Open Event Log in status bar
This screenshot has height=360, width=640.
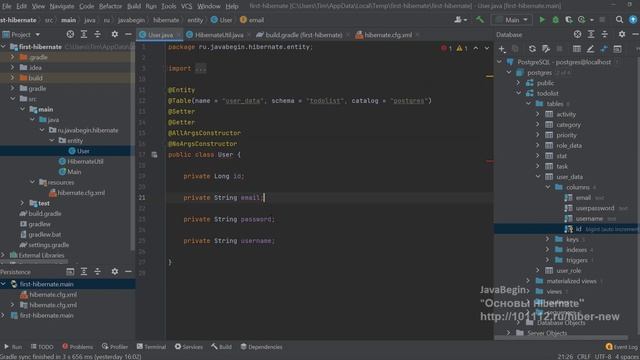pyautogui.click(x=621, y=347)
